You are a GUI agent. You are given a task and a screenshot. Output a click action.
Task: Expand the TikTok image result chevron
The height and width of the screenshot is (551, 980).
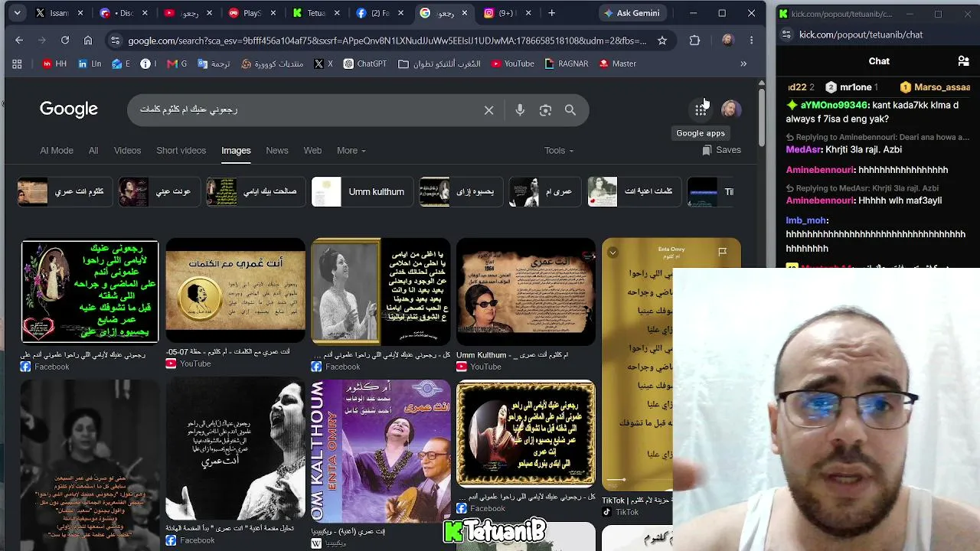[x=612, y=253]
